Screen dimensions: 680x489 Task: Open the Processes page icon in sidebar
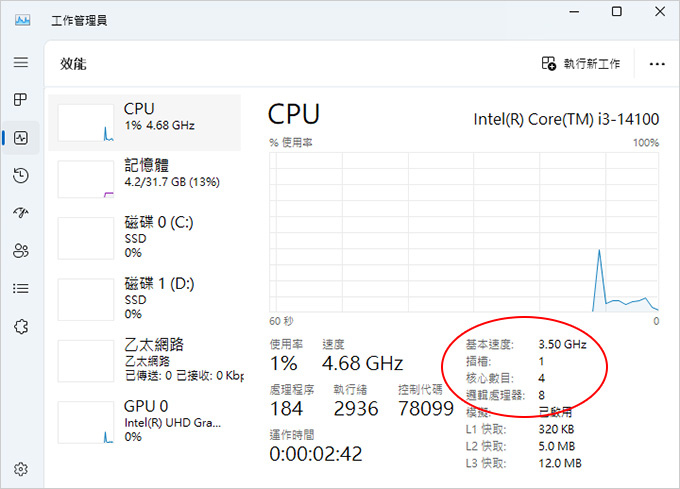[x=20, y=100]
